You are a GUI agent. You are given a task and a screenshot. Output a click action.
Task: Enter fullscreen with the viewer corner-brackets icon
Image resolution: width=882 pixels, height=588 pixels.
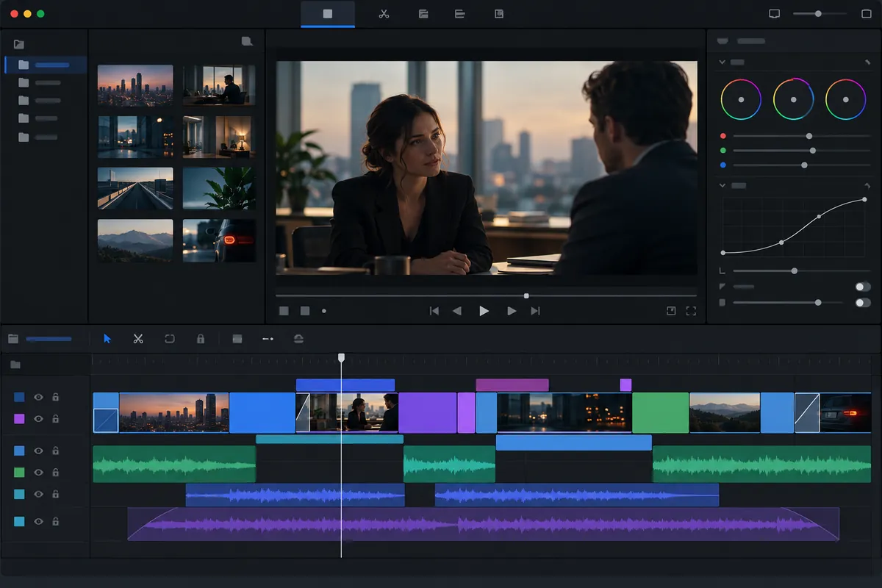point(691,311)
